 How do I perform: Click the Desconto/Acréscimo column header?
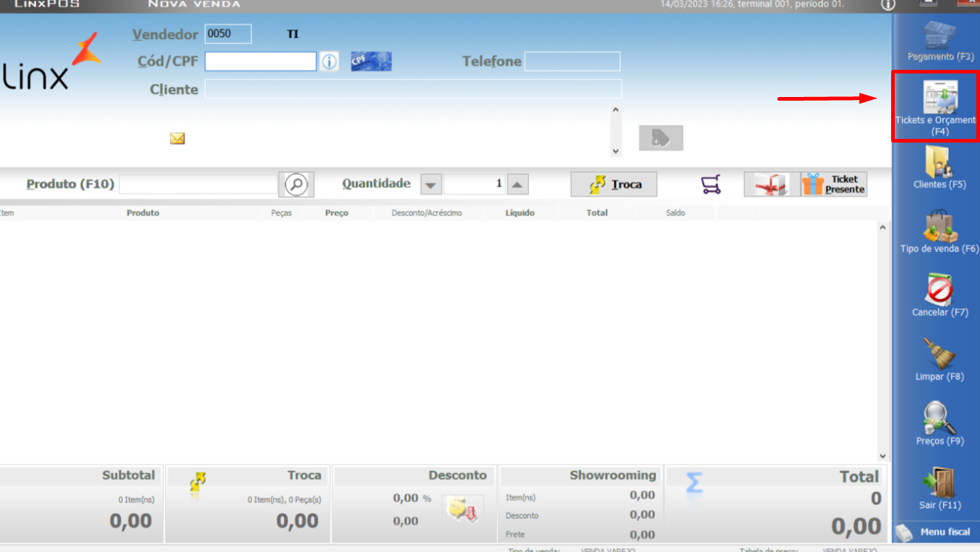tap(427, 213)
